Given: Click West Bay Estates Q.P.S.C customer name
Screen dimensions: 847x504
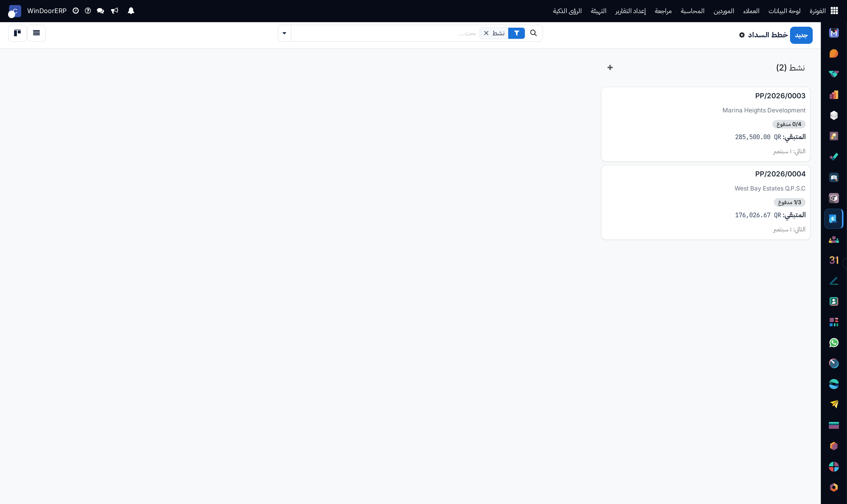Looking at the screenshot, I should point(770,188).
